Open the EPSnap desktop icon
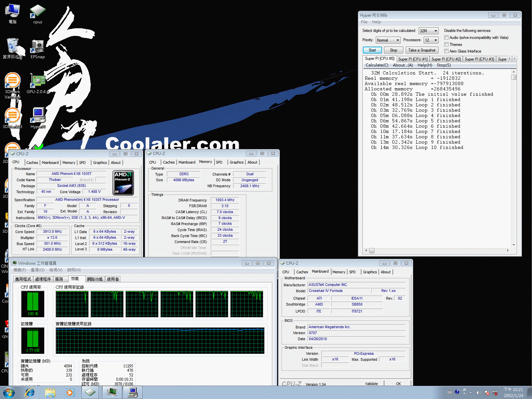 point(38,49)
